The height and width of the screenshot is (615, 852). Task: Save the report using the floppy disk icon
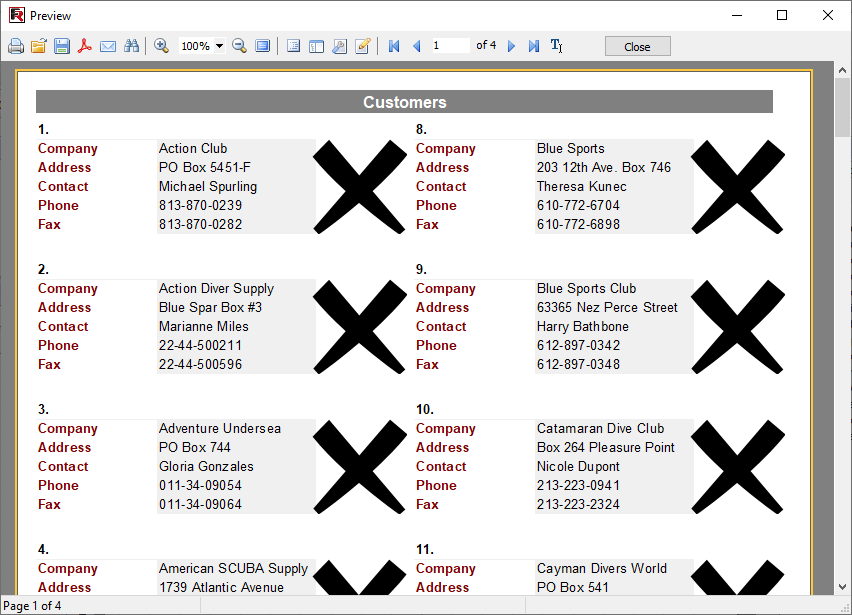pos(61,46)
